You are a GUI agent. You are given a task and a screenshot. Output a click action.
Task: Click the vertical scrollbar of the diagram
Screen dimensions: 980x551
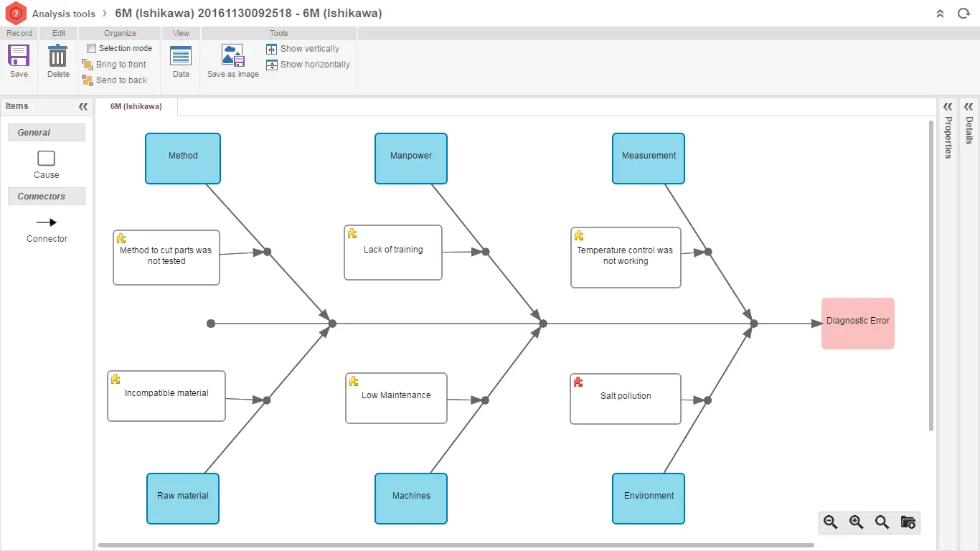click(931, 276)
